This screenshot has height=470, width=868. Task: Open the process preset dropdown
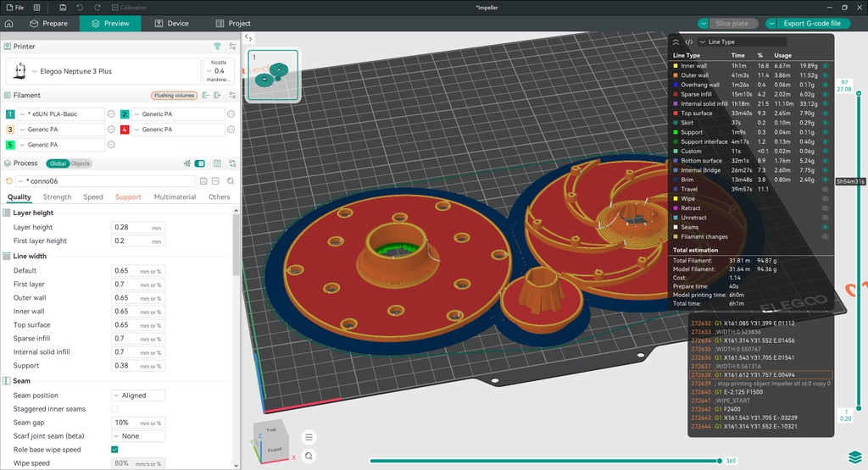pyautogui.click(x=105, y=181)
